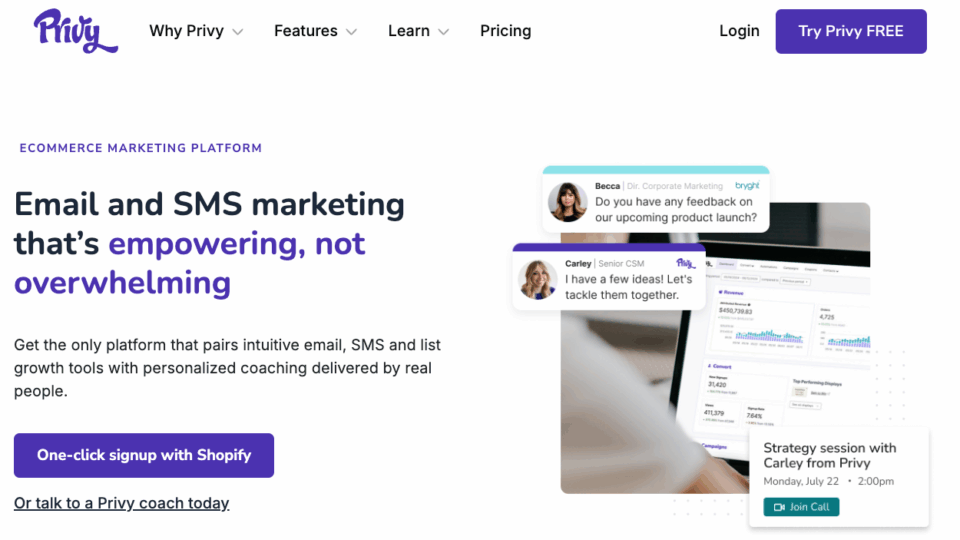Screen dimensions: 960x540
Task: Click the Privy logo in the header
Action: (75, 31)
